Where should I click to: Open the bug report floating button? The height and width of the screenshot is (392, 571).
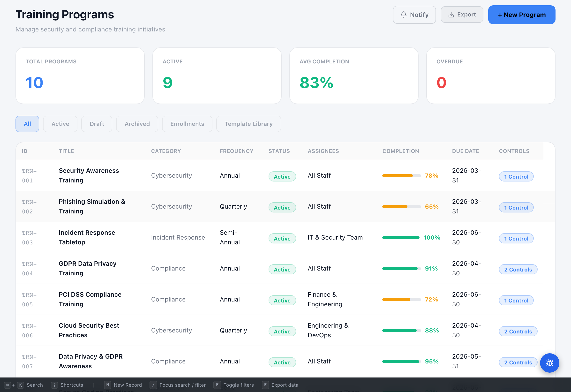pyautogui.click(x=549, y=363)
